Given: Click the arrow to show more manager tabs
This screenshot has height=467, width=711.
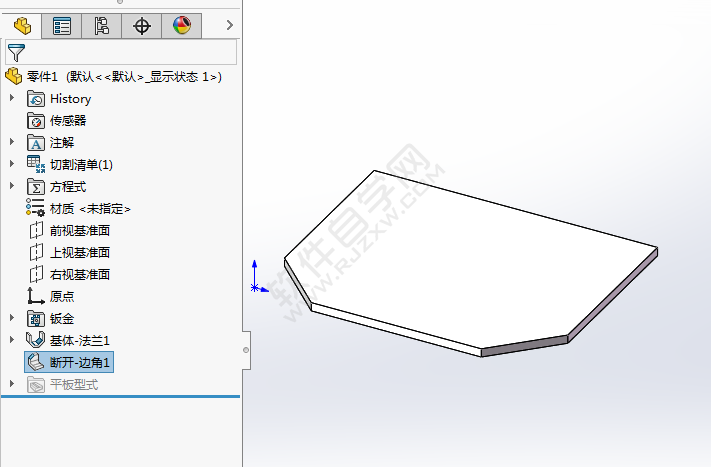Looking at the screenshot, I should (230, 25).
